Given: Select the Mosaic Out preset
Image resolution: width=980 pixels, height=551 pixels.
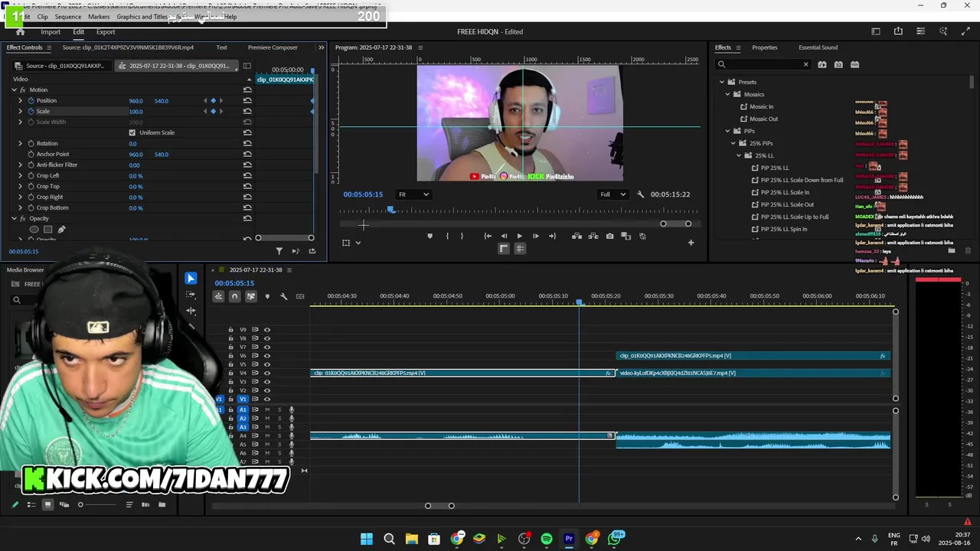Looking at the screenshot, I should [763, 119].
